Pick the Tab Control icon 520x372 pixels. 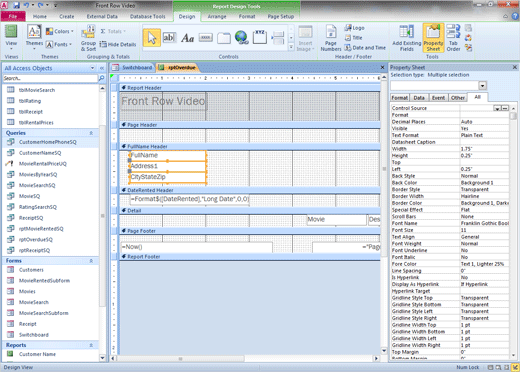tap(224, 38)
